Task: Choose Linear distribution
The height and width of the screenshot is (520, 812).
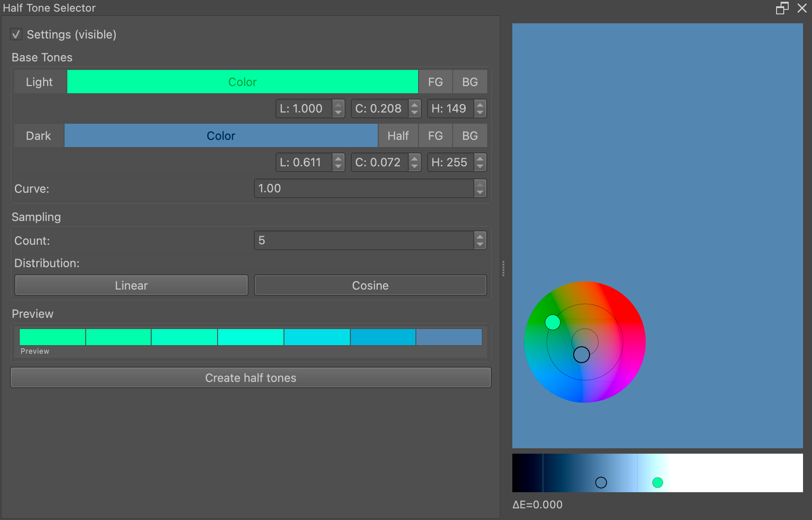Action: (x=131, y=286)
